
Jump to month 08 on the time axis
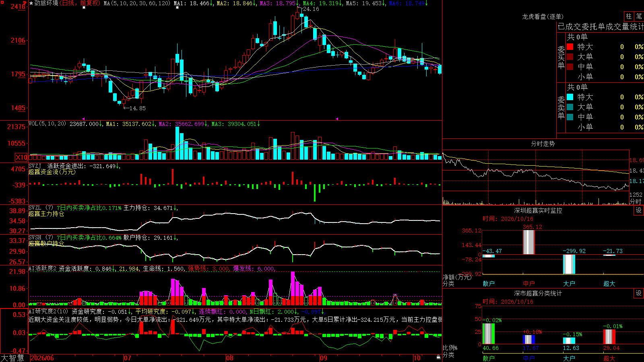230,358
